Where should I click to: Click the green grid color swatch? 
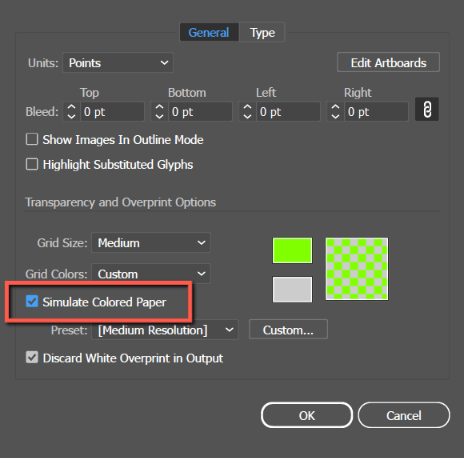coord(292,250)
